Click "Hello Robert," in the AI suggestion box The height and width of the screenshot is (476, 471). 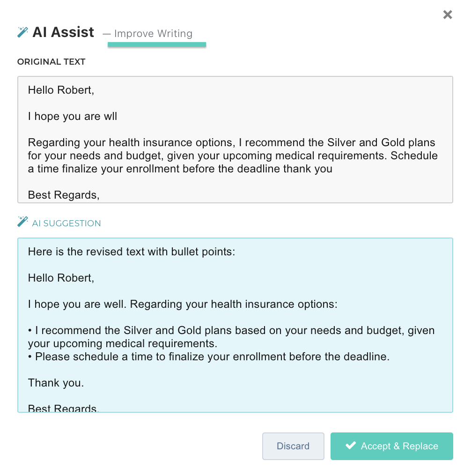tap(61, 278)
